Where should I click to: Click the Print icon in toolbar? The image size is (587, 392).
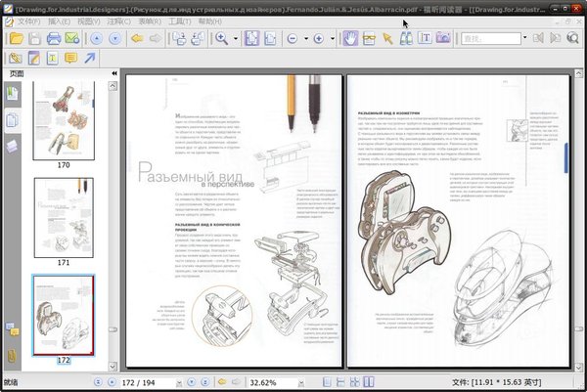coord(53,38)
